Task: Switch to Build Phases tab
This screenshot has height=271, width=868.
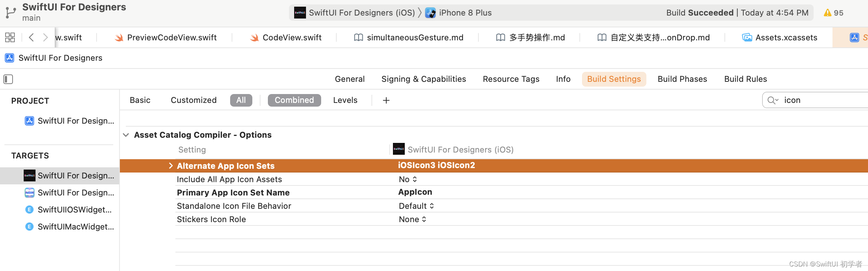Action: (682, 79)
